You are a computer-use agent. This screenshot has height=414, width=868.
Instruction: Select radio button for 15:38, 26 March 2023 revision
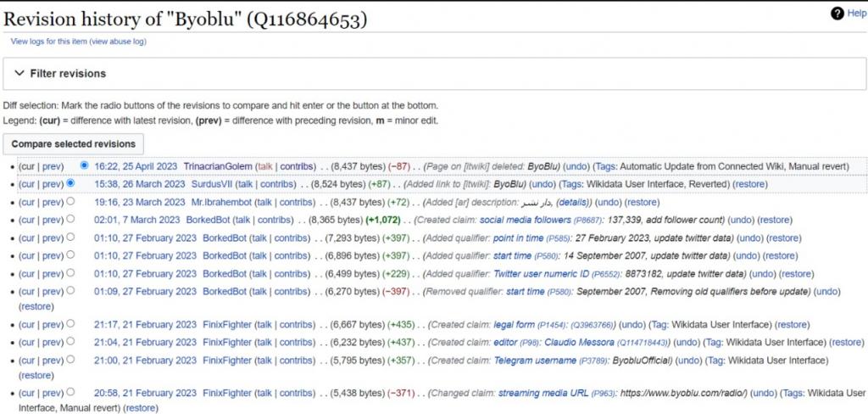(70, 183)
